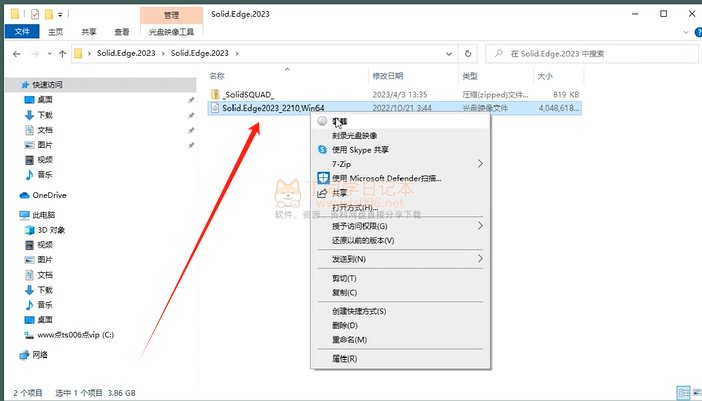Image resolution: width=702 pixels, height=401 pixels.
Task: Open 桌面 under Quick Access
Action: 45,99
